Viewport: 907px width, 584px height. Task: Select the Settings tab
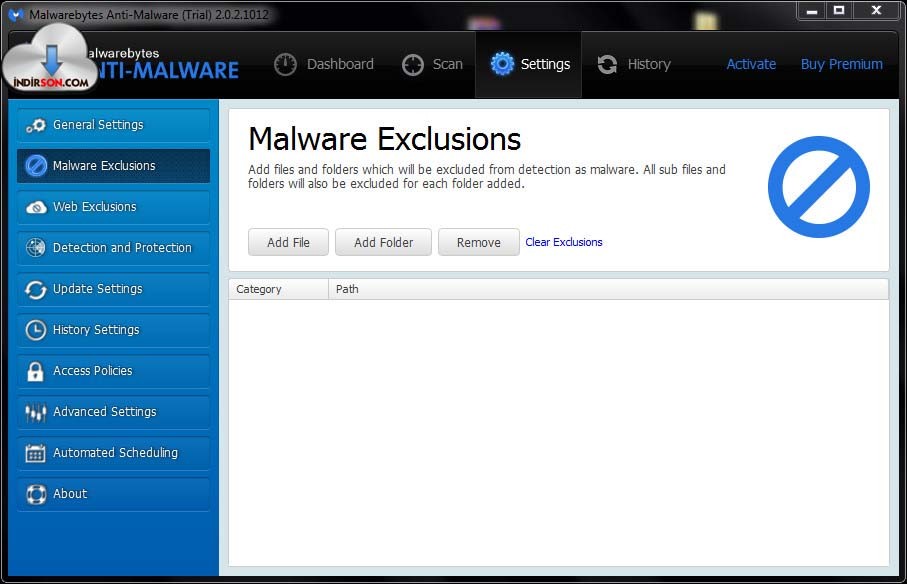(528, 64)
